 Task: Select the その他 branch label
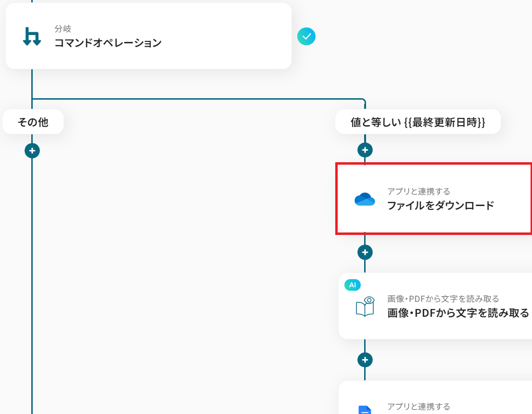33,122
